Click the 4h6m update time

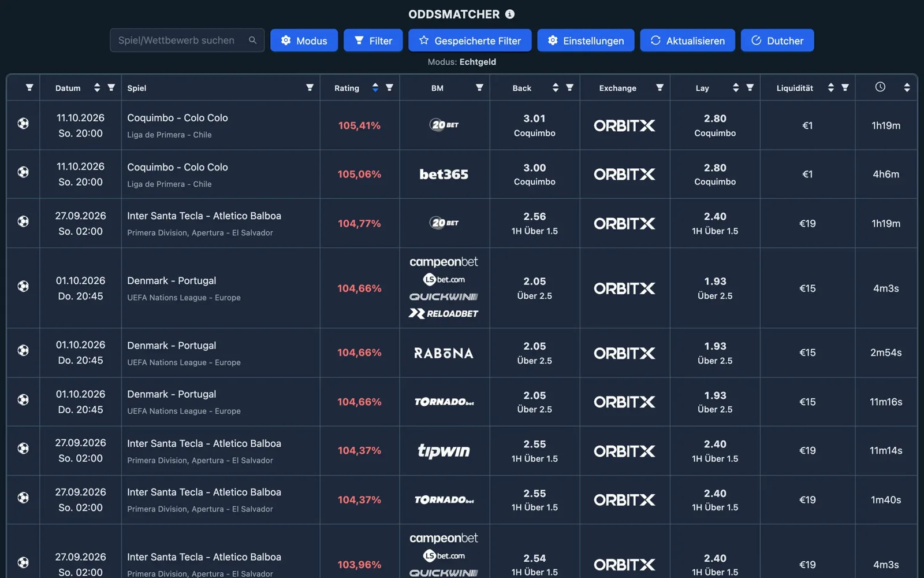pos(886,174)
